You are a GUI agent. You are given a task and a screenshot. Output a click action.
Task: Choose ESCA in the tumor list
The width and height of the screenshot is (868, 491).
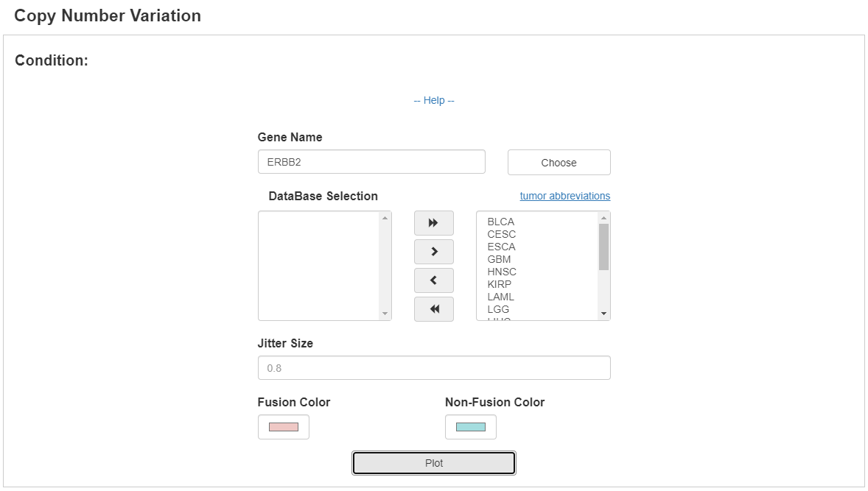pyautogui.click(x=502, y=247)
